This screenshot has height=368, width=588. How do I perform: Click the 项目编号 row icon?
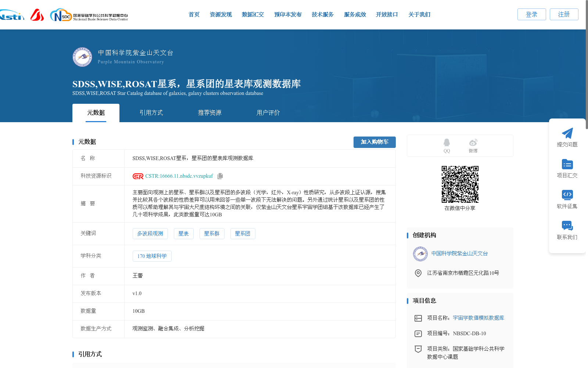coord(418,334)
